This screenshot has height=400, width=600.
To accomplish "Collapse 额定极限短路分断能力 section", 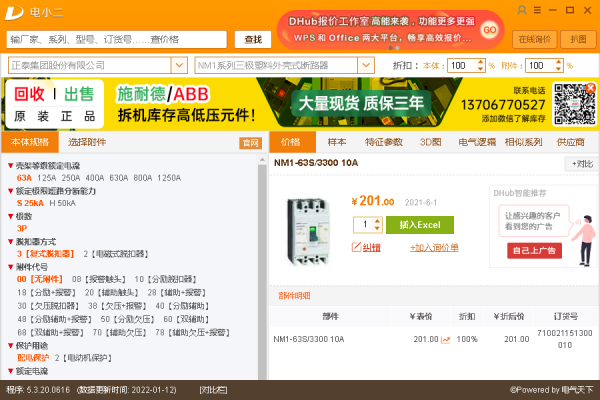I will (x=11, y=191).
